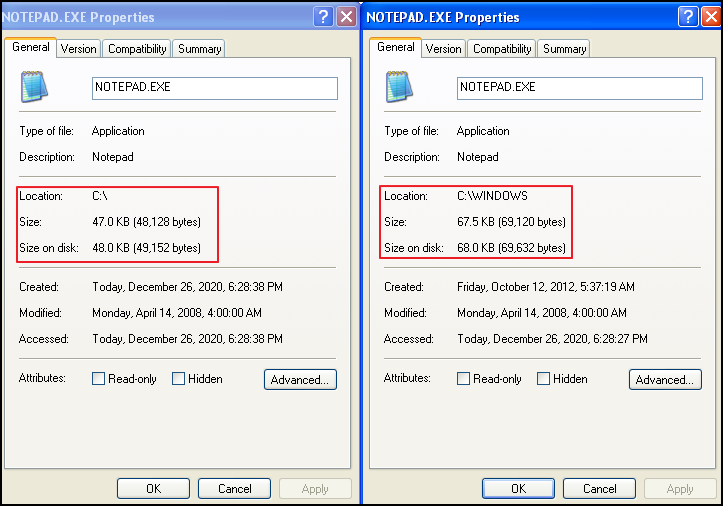Select the General tab in right window
723x506 pixels.
coord(396,47)
